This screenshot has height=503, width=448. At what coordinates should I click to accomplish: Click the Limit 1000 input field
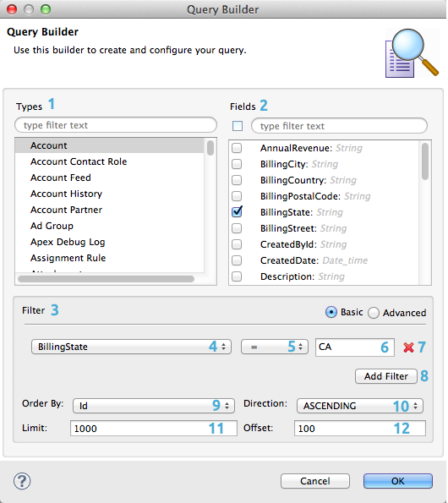tap(154, 429)
